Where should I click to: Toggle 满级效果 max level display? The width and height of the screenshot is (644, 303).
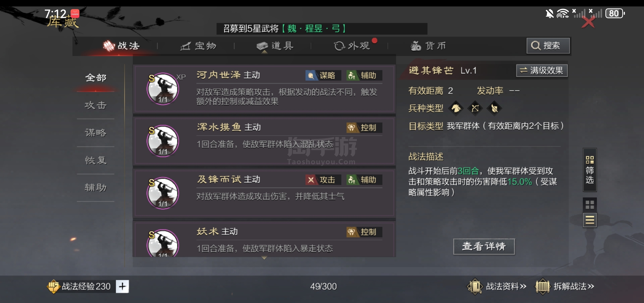tap(542, 71)
